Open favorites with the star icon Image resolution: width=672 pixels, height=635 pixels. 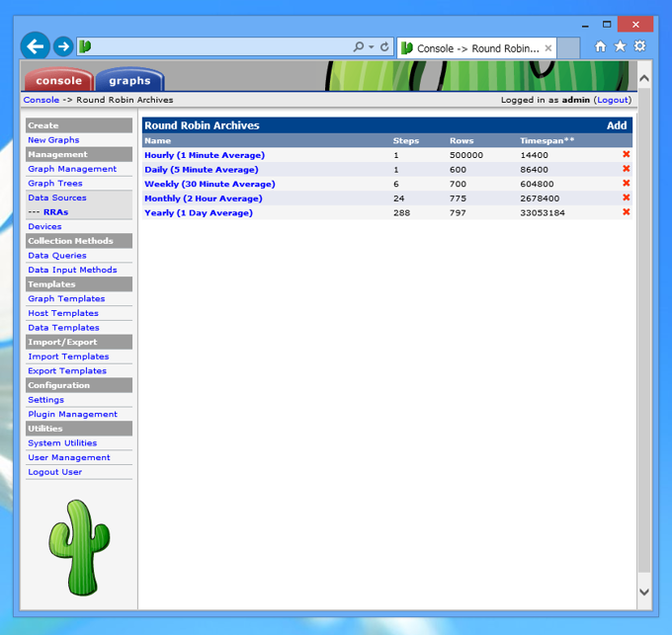621,46
